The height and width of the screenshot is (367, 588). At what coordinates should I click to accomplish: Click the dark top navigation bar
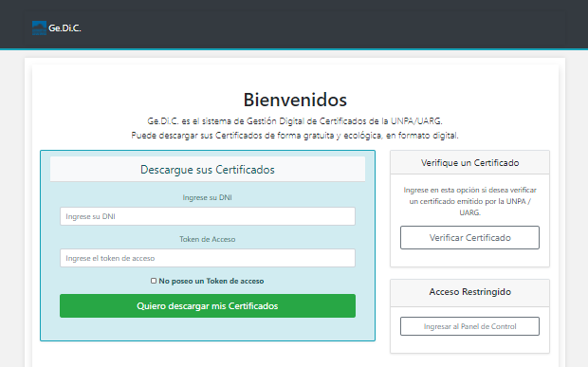click(294, 25)
